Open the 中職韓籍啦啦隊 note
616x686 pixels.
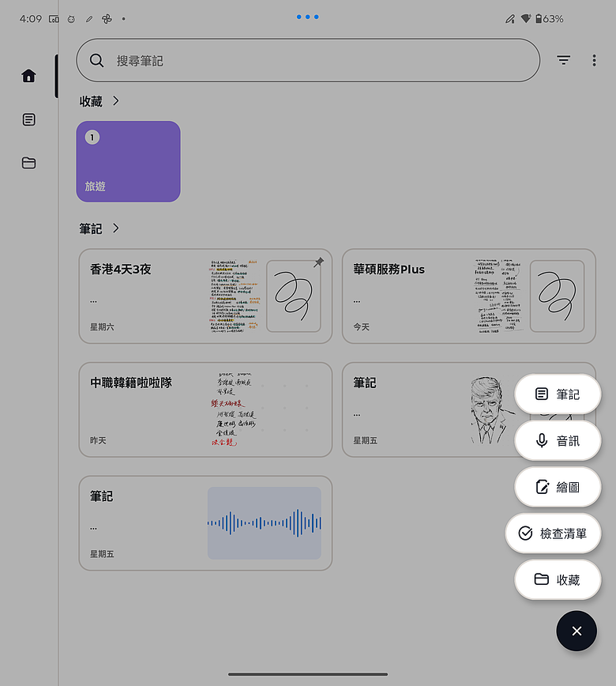point(205,409)
